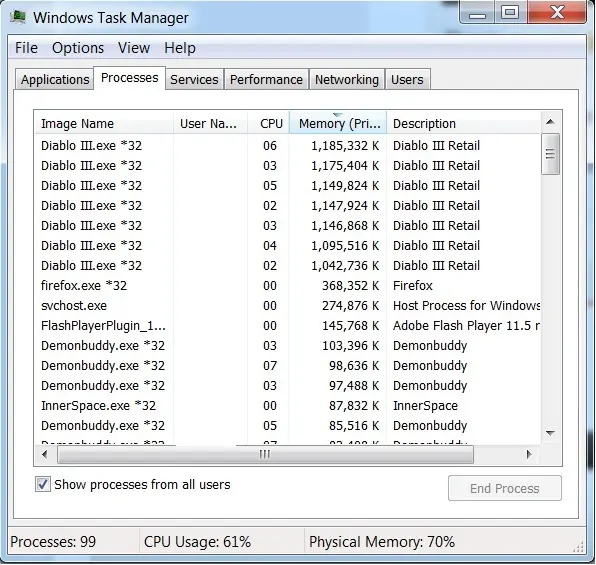
Task: Click the vertical scrollbar down arrow
Action: point(550,433)
